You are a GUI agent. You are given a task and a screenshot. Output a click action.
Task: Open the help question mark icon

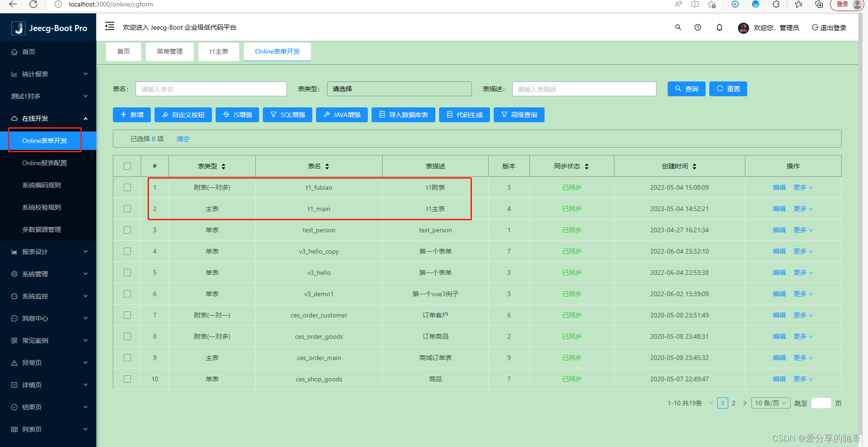tap(698, 27)
